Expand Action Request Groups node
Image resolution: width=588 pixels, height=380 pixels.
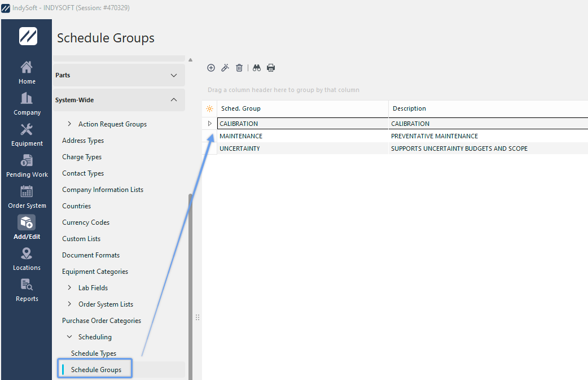pyautogui.click(x=69, y=124)
